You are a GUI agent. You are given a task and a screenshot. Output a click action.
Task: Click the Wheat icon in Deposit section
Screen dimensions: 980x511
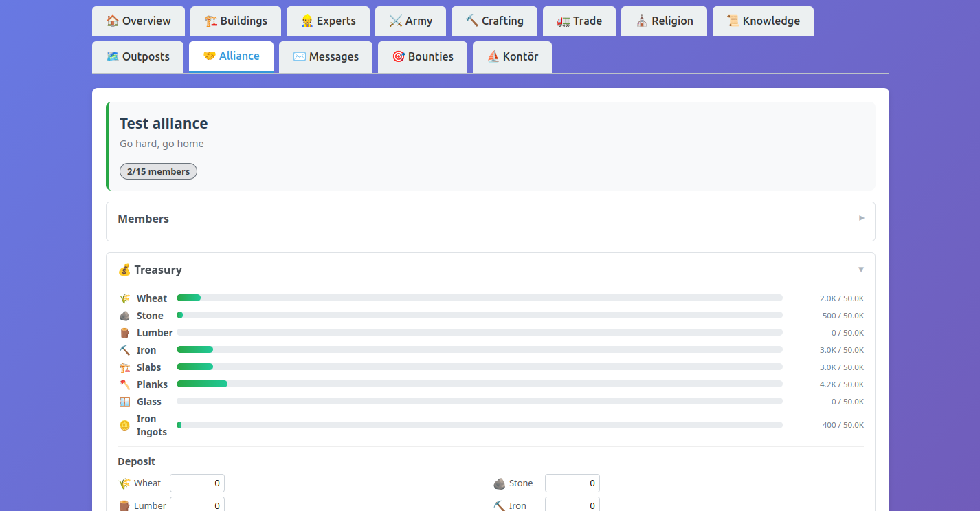tap(124, 483)
